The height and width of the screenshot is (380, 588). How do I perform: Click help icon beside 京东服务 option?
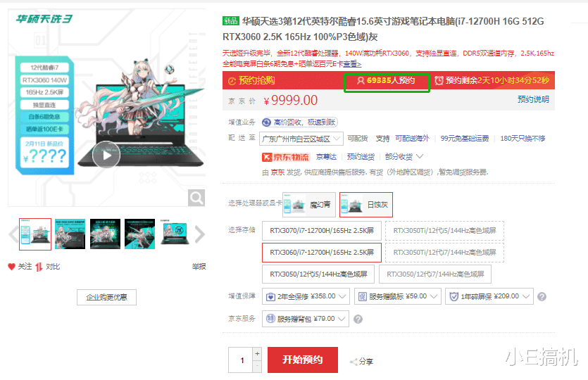[358, 319]
